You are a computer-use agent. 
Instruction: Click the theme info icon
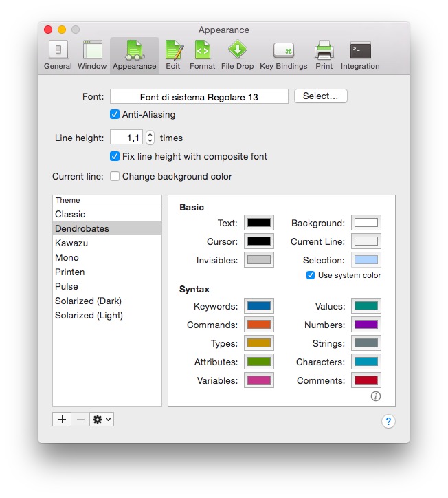(376, 396)
